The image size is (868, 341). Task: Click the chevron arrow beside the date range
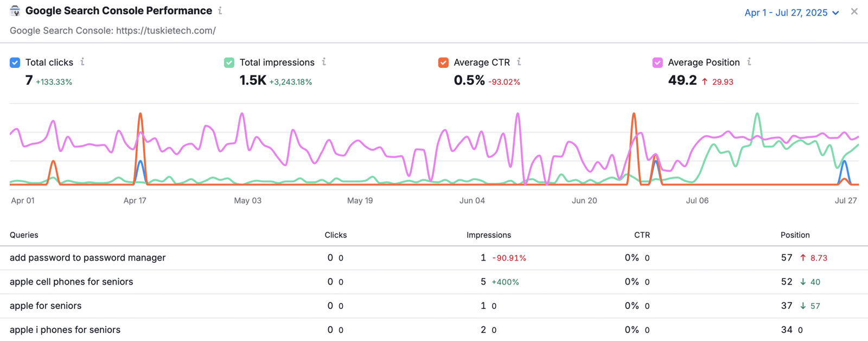point(836,13)
